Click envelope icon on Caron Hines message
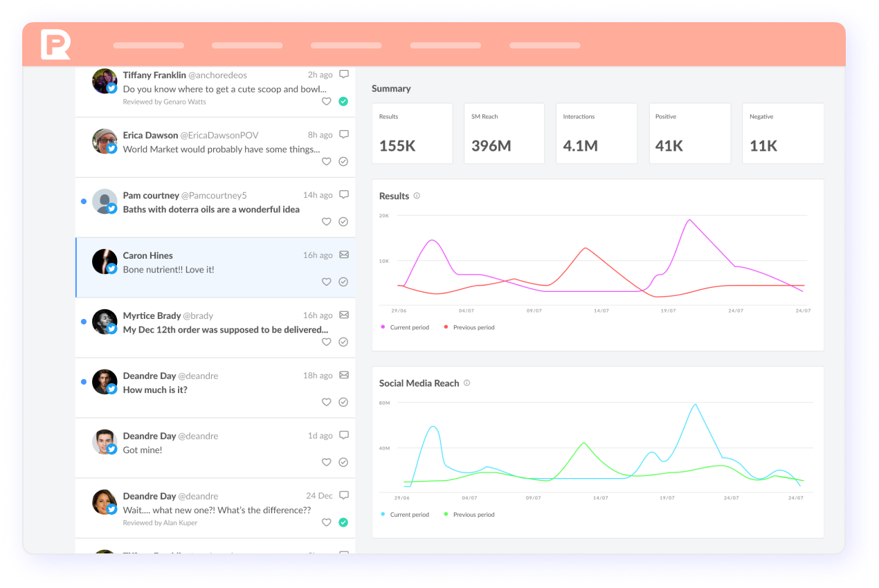This screenshot has height=588, width=879. pyautogui.click(x=344, y=255)
